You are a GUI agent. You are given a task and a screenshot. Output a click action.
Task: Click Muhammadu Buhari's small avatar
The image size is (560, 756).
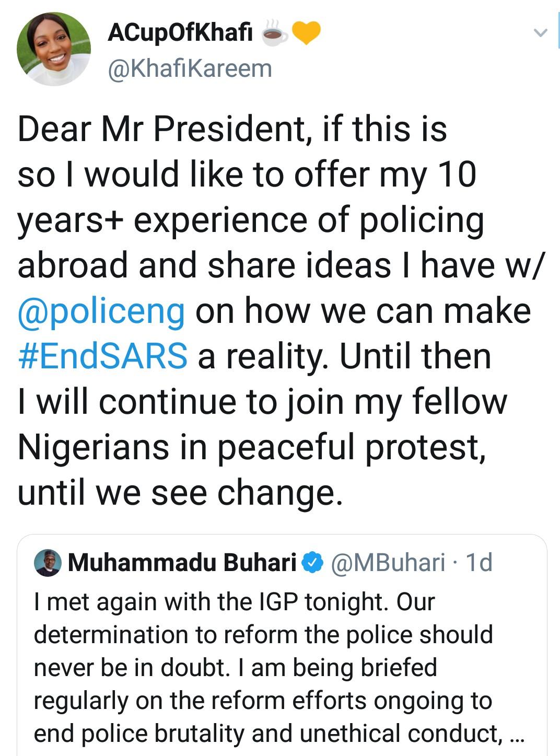click(48, 563)
